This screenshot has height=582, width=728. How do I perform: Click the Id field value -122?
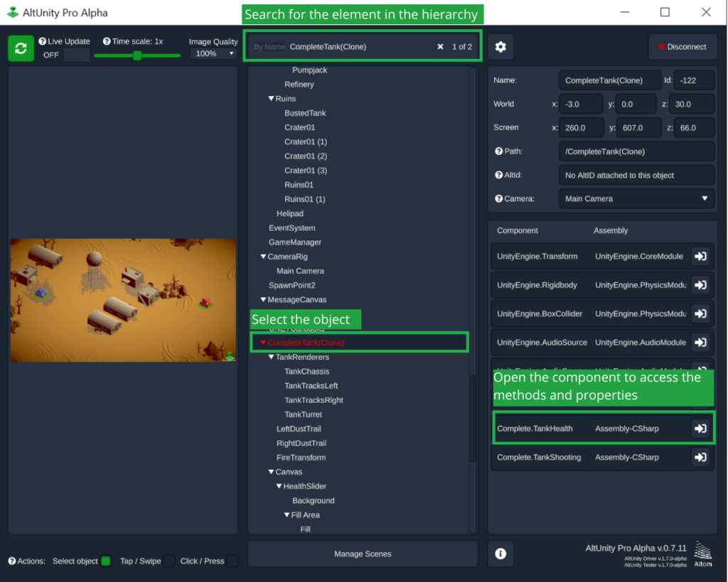click(x=694, y=80)
